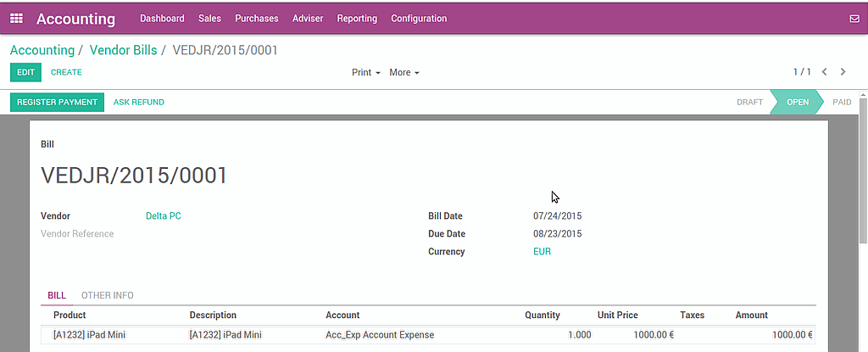Open the Configuration menu

pyautogui.click(x=419, y=18)
